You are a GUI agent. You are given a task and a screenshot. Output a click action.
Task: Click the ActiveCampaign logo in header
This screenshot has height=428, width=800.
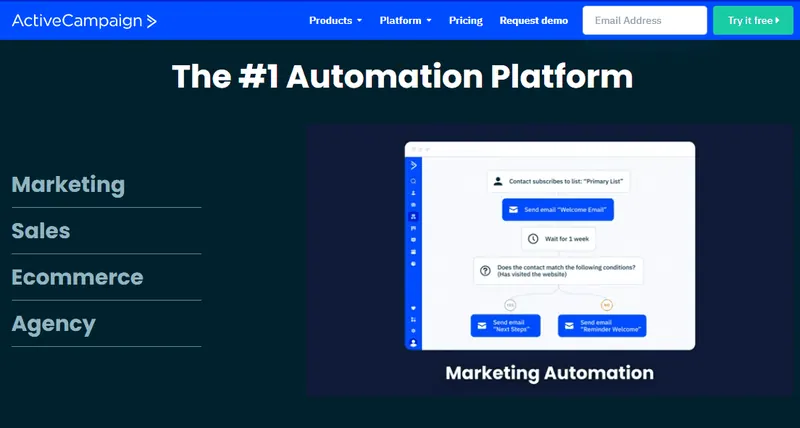(x=84, y=21)
